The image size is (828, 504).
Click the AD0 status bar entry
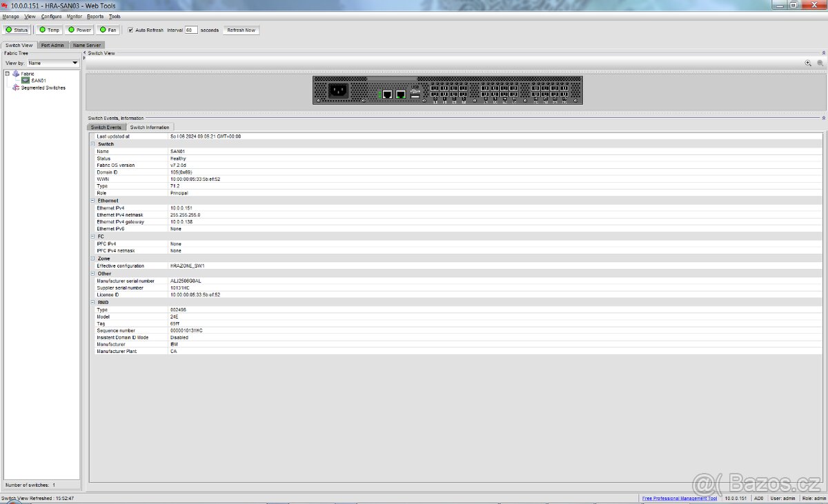click(x=759, y=498)
